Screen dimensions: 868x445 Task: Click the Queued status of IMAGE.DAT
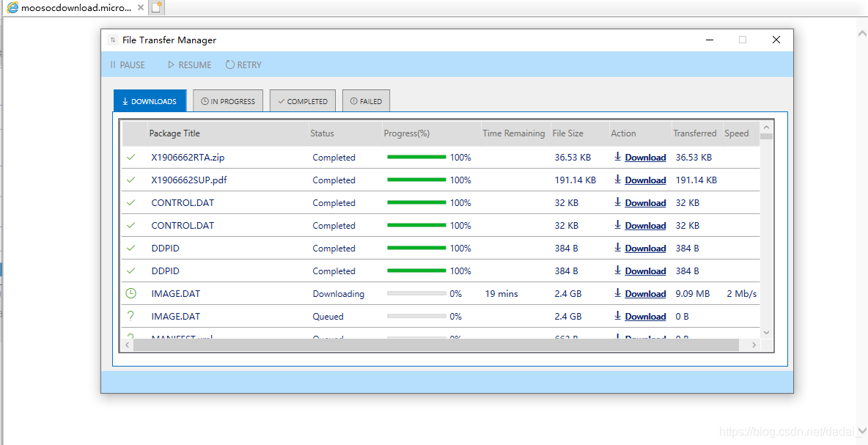pos(328,316)
